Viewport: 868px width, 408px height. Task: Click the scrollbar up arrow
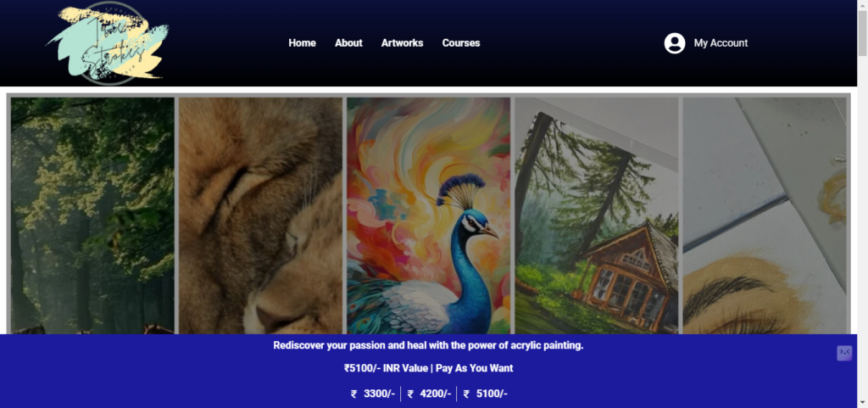(862, 5)
